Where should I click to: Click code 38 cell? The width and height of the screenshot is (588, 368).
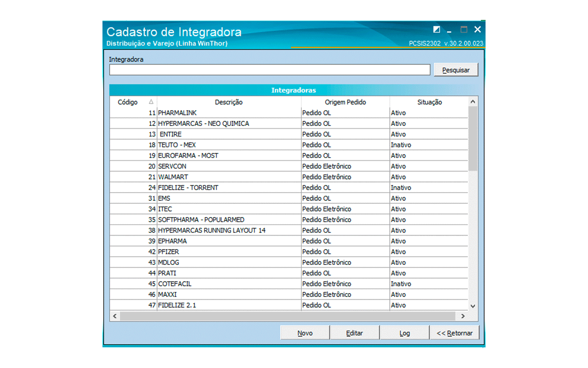pyautogui.click(x=133, y=230)
